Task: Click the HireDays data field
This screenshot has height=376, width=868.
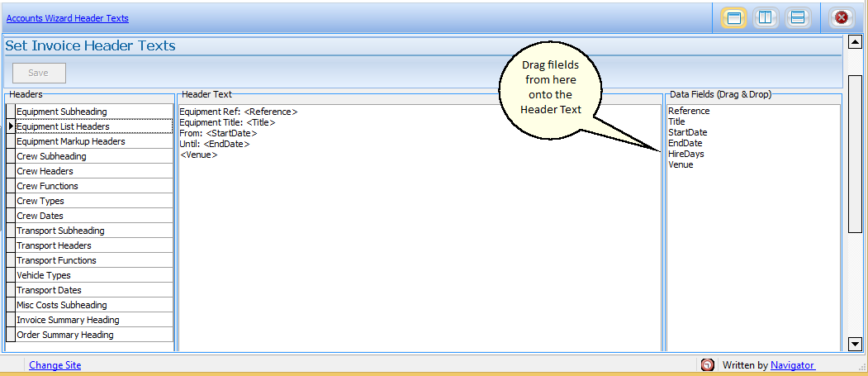Action: [x=685, y=154]
